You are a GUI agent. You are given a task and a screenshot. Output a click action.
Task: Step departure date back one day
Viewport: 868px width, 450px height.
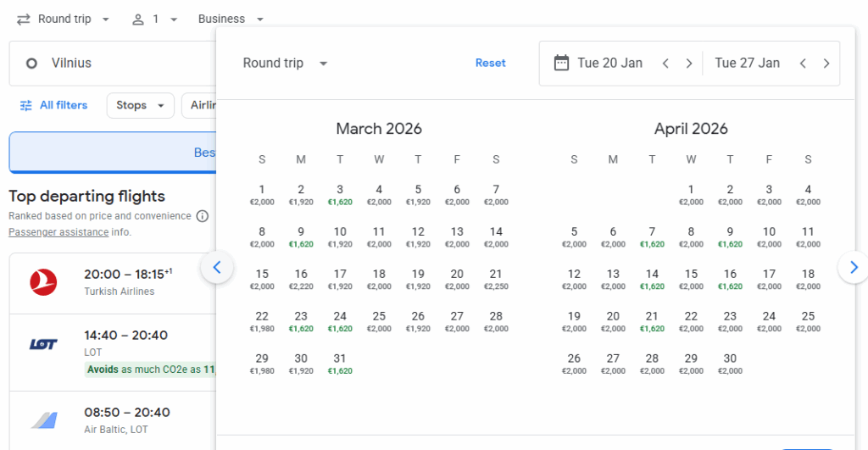tap(665, 63)
